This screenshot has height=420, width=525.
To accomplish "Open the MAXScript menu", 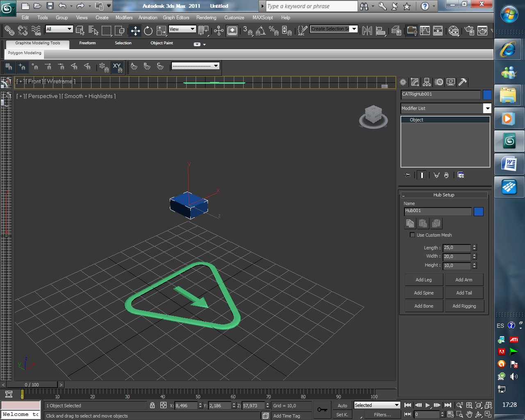I will tap(262, 18).
